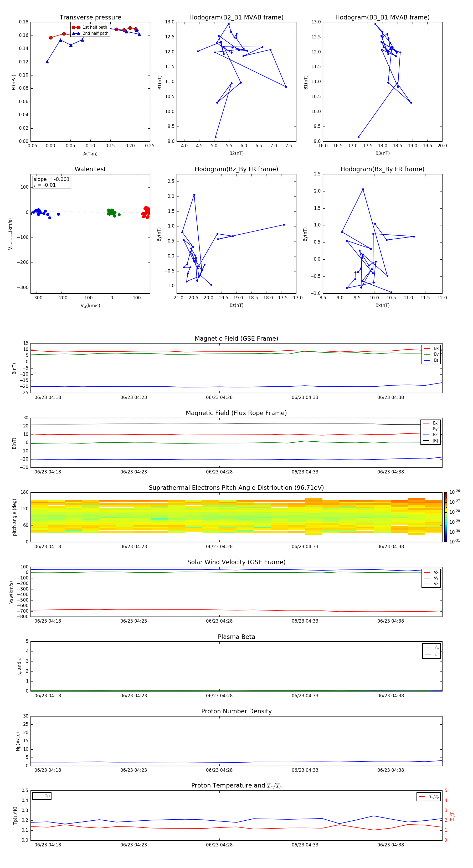The height and width of the screenshot is (868, 473).
Task: Click the "Hodogram(Bz_By FR frame)" title
Action: click(x=236, y=169)
